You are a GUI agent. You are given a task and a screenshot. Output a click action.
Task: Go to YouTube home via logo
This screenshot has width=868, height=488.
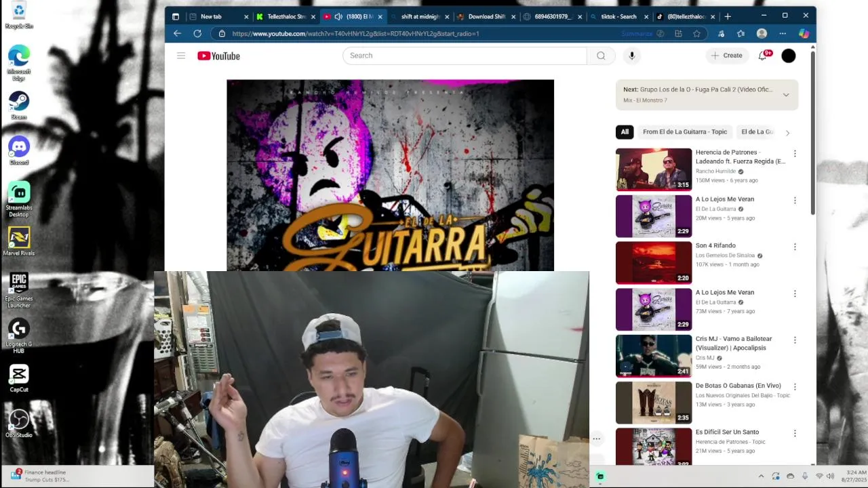pos(218,56)
